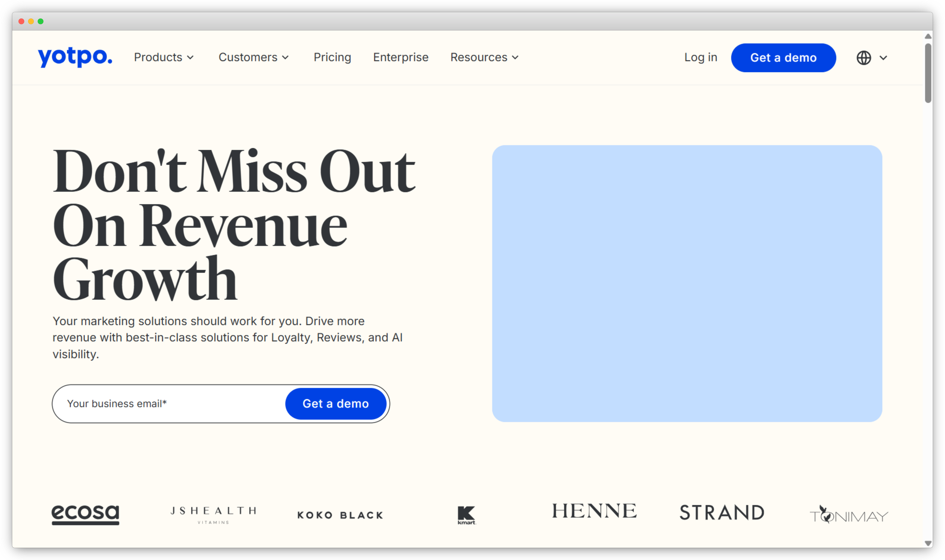Expand the Products menu chevron
Viewport: 945px width, 560px height.
click(x=191, y=57)
